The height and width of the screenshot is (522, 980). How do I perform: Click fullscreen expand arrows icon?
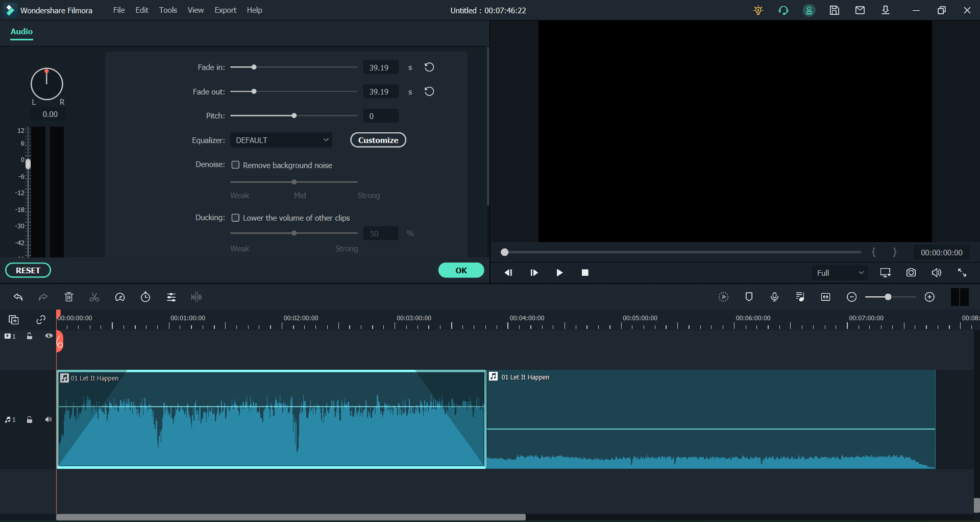point(962,273)
